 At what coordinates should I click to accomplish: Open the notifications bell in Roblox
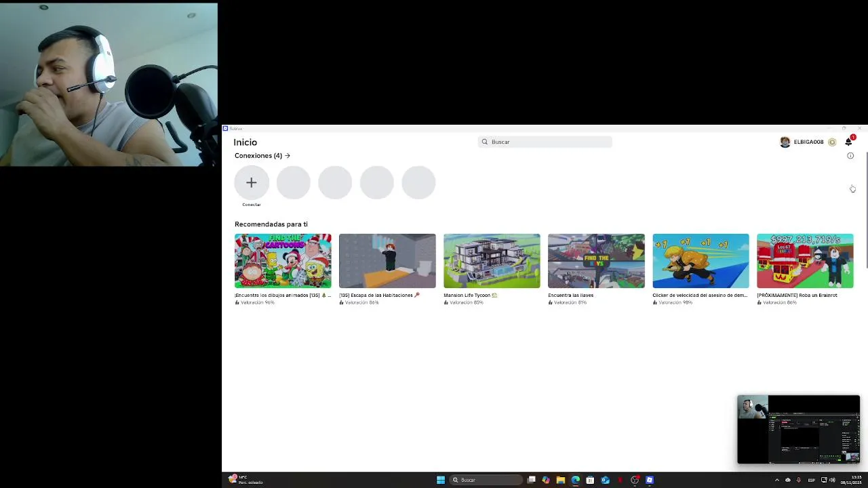pyautogui.click(x=848, y=142)
